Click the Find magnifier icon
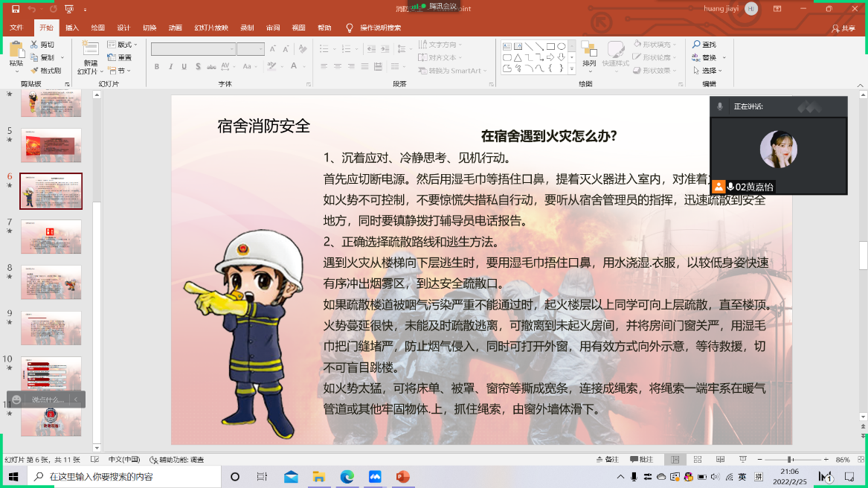Viewport: 868px width, 488px height. 697,45
